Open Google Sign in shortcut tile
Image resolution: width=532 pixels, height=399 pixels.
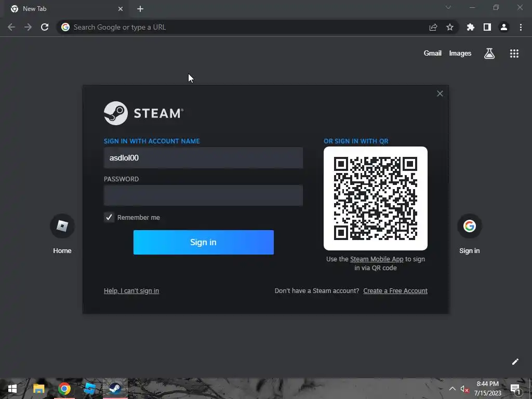click(x=470, y=234)
